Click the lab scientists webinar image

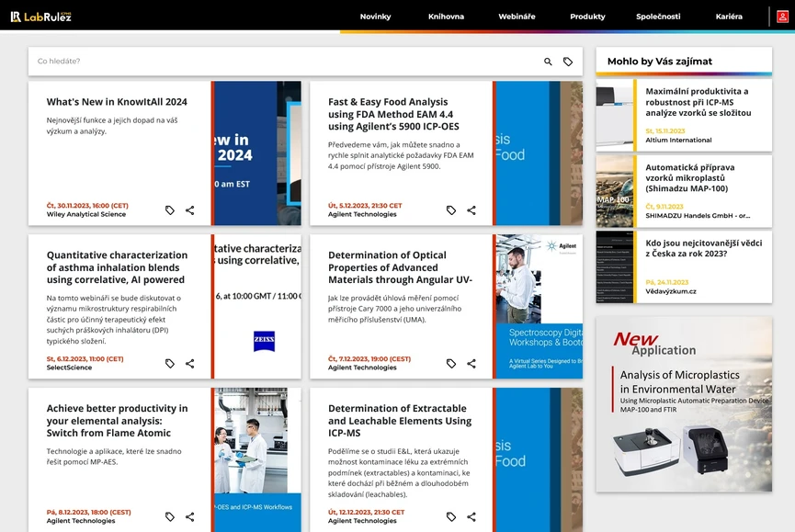[256, 459]
